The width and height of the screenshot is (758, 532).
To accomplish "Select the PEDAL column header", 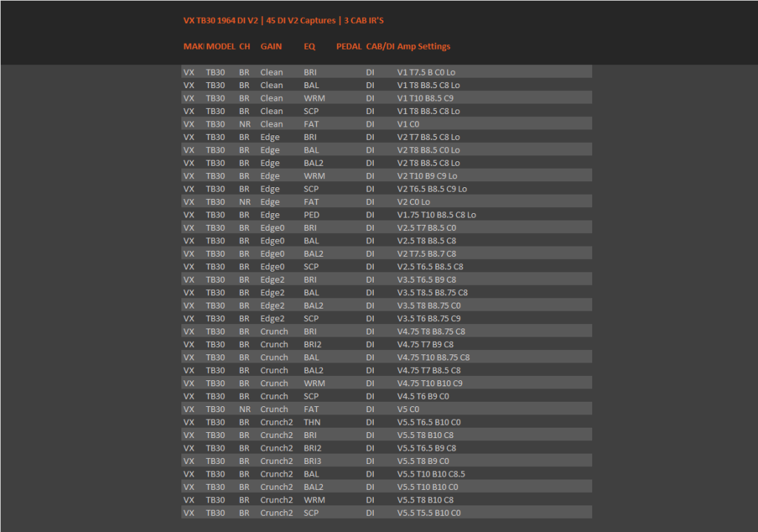I will click(x=349, y=47).
